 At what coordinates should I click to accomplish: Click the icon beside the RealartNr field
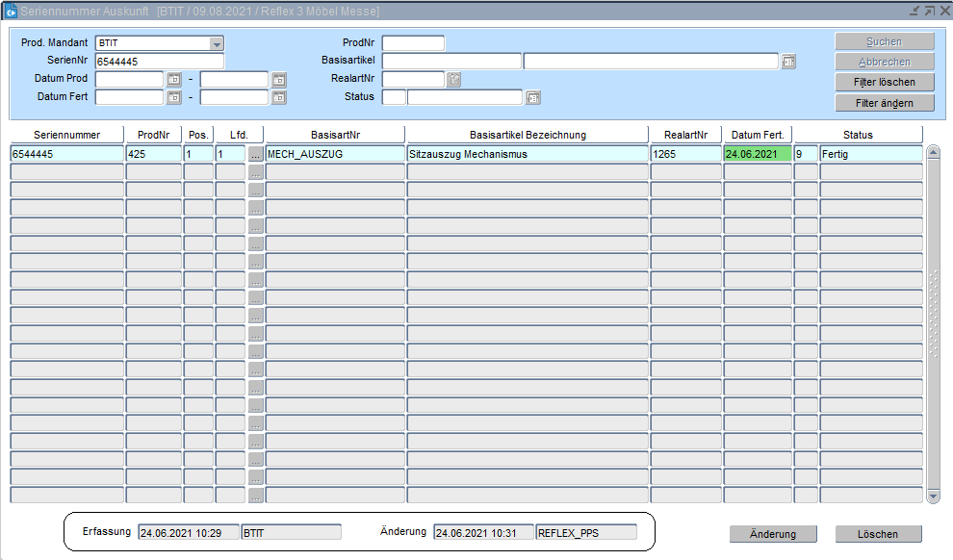coord(454,80)
